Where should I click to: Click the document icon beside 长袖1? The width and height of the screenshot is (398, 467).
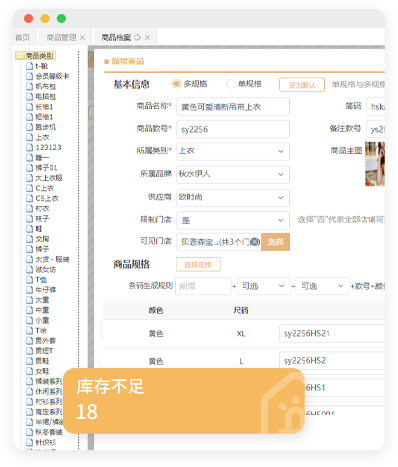[x=29, y=106]
